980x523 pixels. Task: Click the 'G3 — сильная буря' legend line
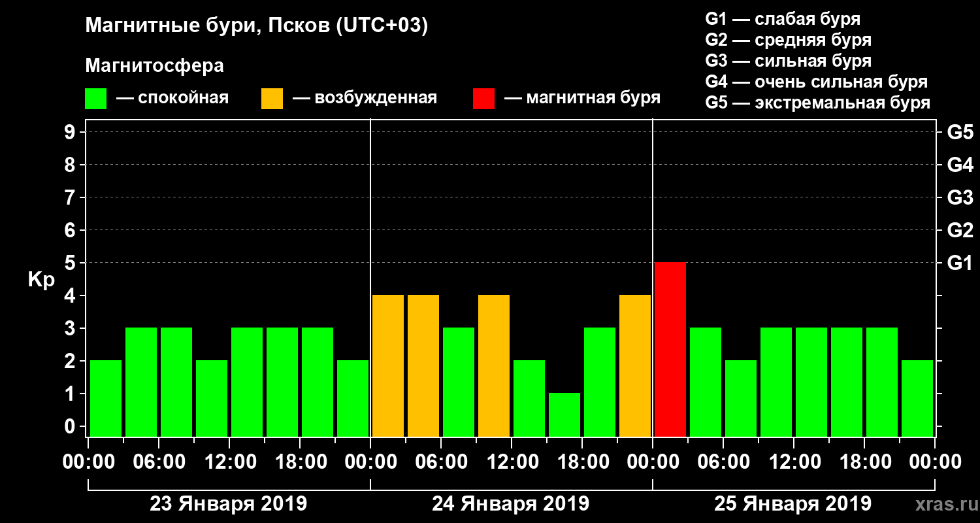click(788, 61)
